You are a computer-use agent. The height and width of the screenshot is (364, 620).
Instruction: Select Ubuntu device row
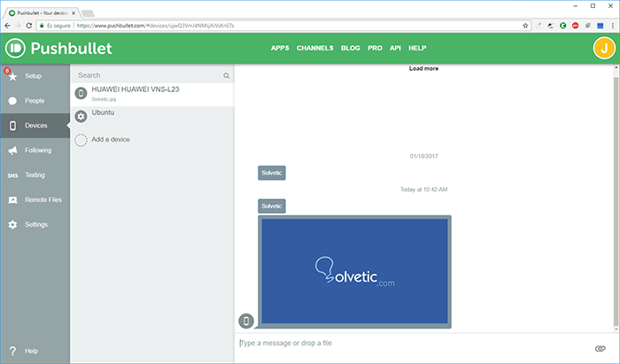152,117
